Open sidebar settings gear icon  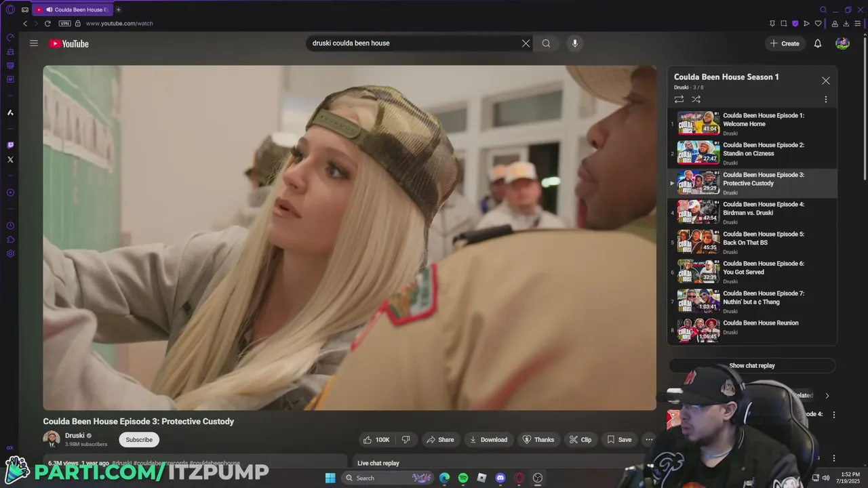pyautogui.click(x=10, y=253)
